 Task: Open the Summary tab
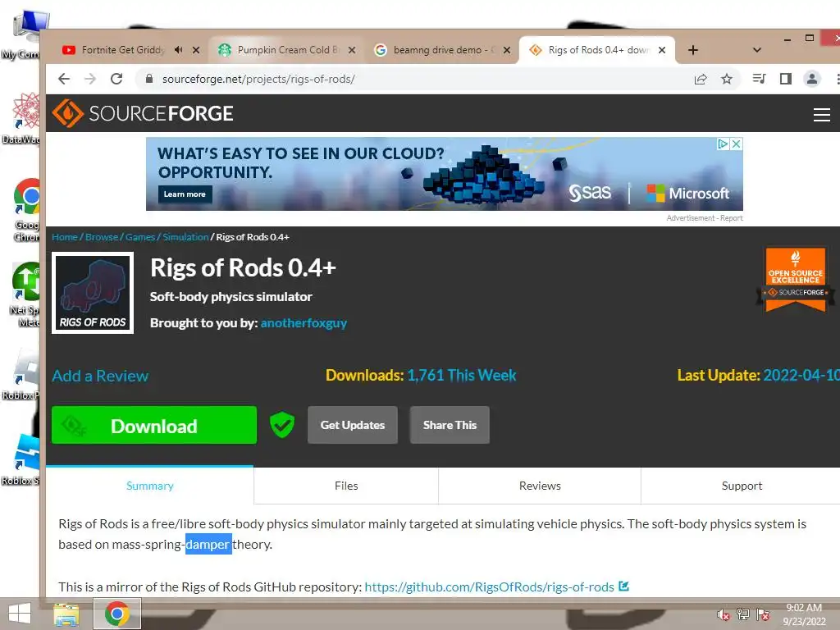click(x=149, y=486)
